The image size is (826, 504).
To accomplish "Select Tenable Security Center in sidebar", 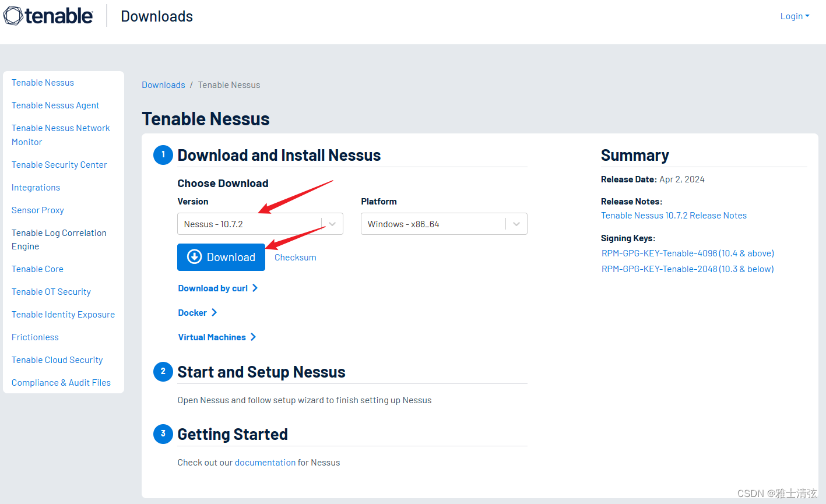I will tap(59, 165).
